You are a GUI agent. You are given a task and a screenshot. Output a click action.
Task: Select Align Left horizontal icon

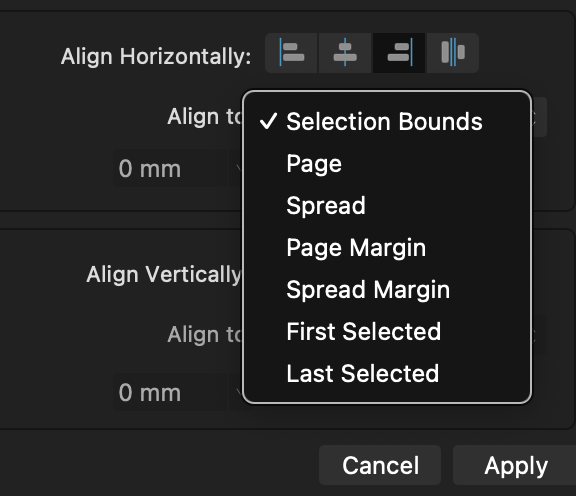(291, 53)
